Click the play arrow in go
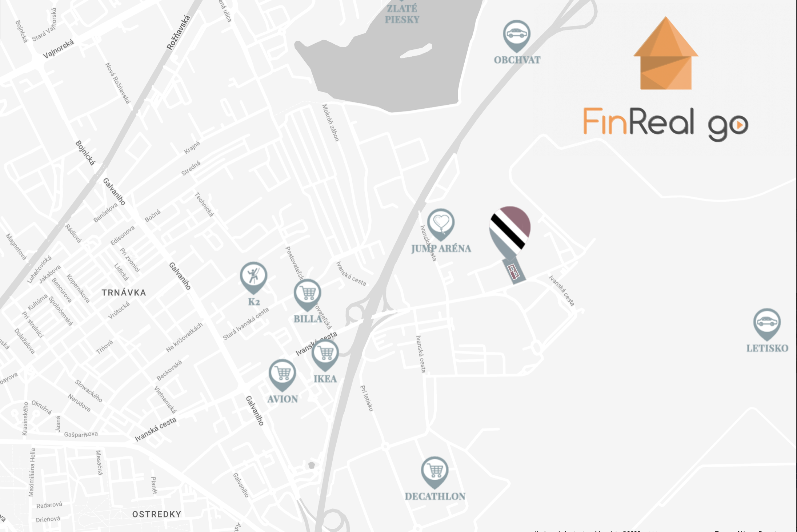Viewport: 797px width, 532px height. coord(740,125)
